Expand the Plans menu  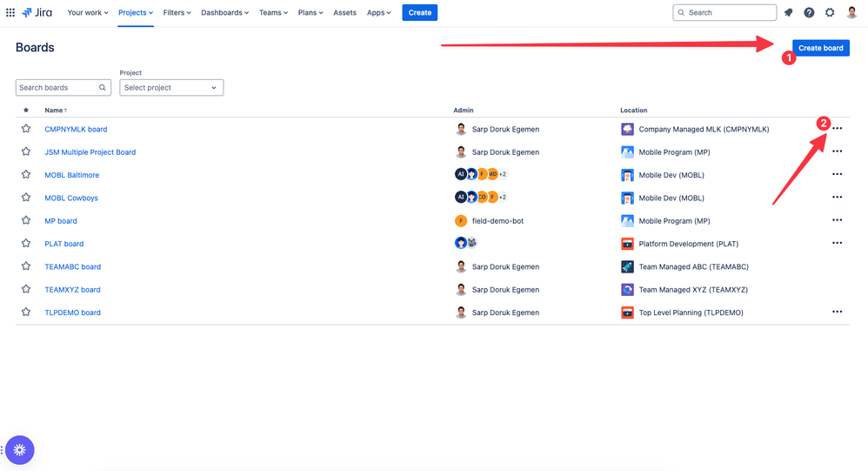pos(310,12)
